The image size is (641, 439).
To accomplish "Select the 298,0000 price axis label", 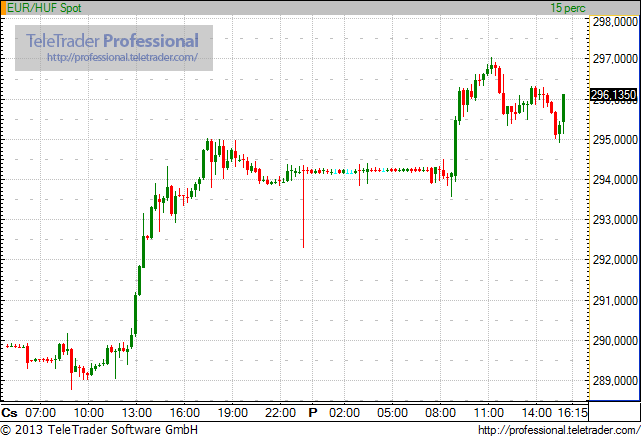I will (615, 22).
